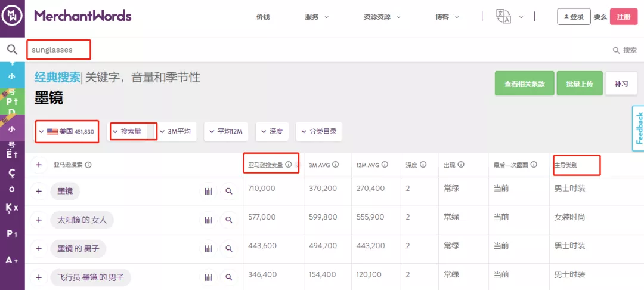
Task: Click info icon next to 深度 header
Action: [423, 165]
